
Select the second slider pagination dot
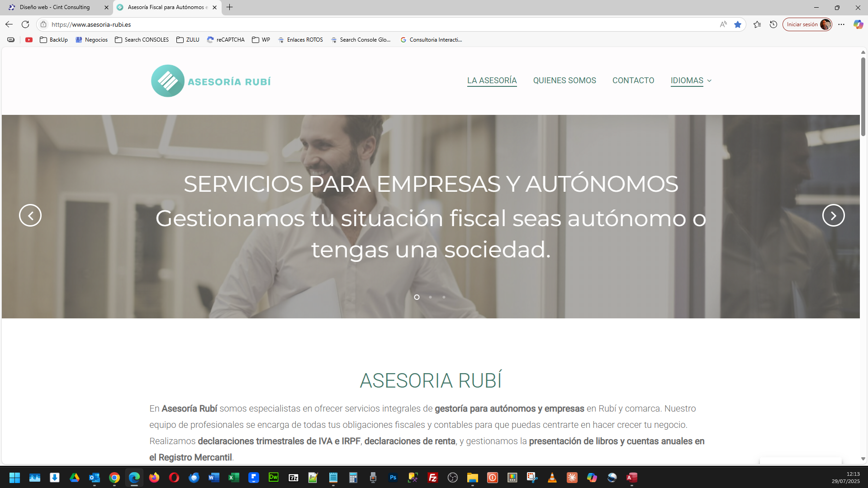[x=430, y=297]
